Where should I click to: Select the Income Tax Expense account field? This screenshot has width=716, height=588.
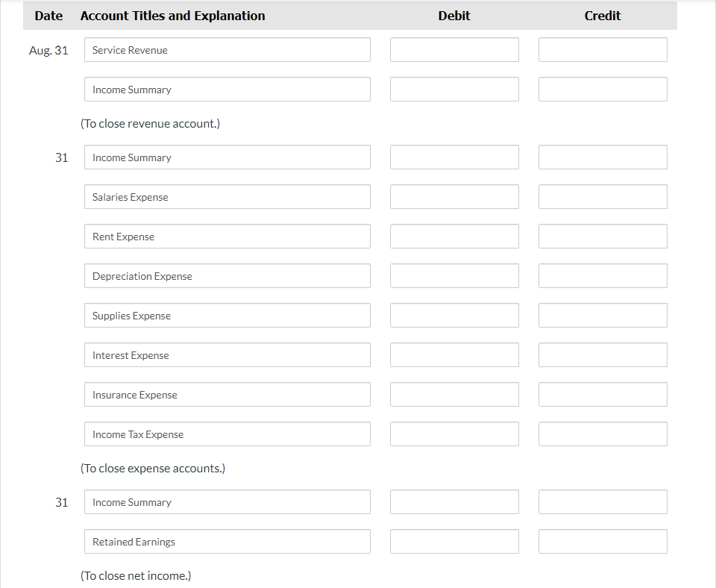227,434
